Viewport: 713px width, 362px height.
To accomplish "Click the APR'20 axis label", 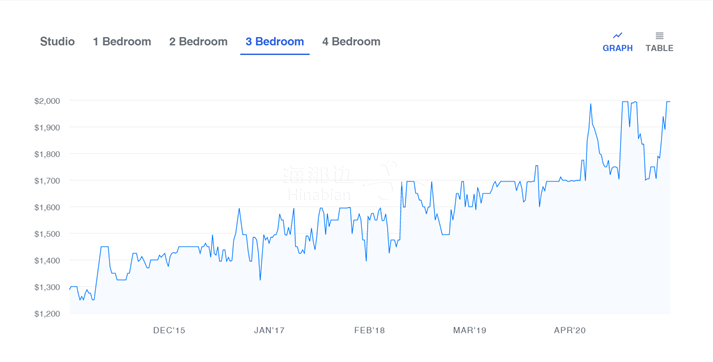I will 570,331.
